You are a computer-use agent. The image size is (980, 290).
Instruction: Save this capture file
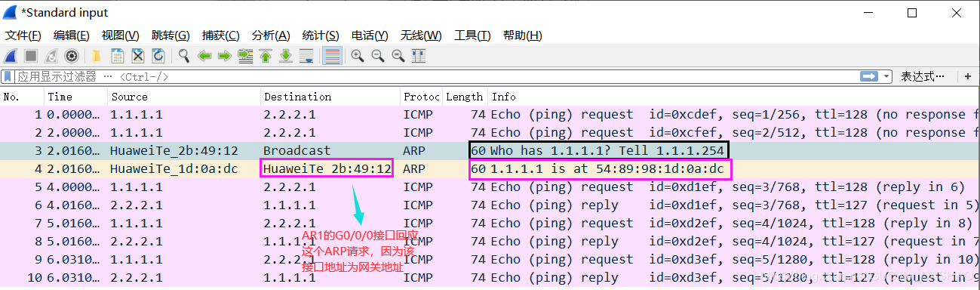[118, 56]
